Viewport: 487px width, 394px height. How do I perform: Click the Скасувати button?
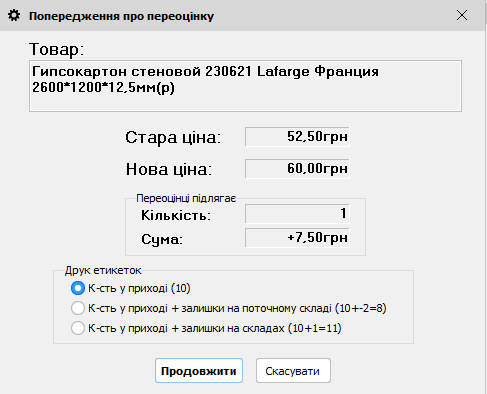coord(293,371)
